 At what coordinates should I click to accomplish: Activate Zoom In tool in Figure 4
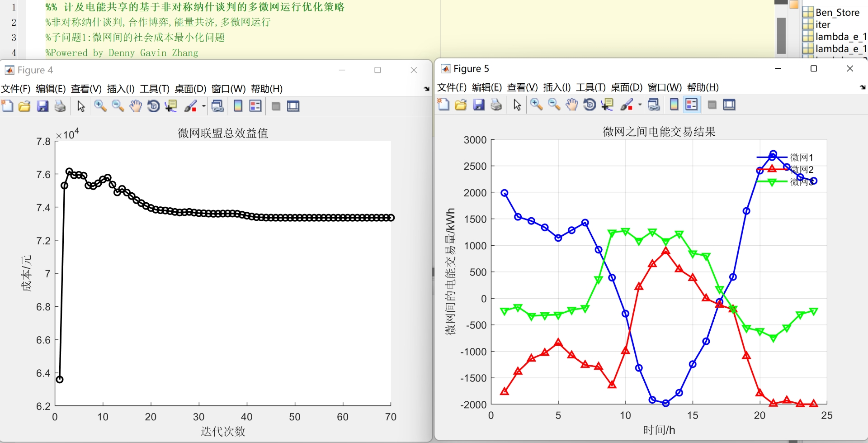[x=100, y=106]
